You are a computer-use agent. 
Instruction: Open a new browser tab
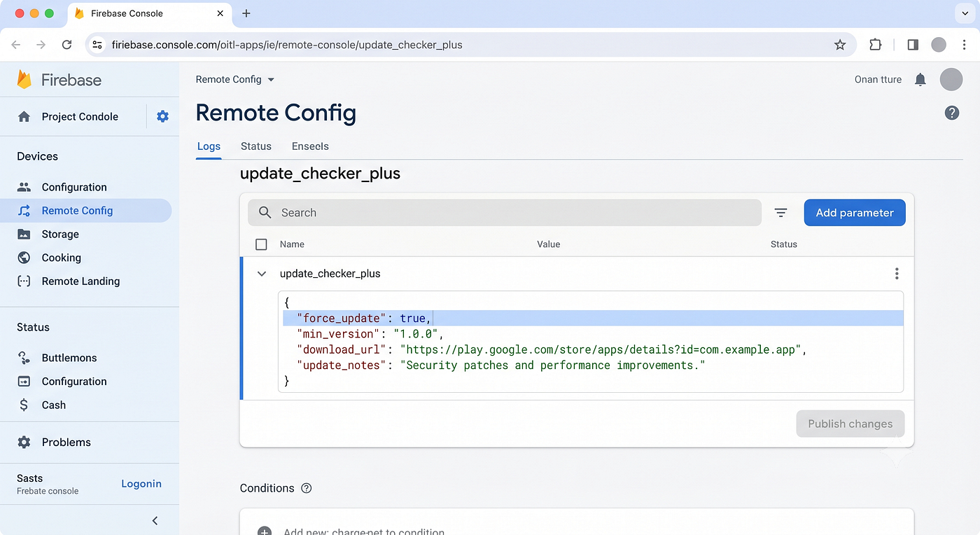coord(246,13)
